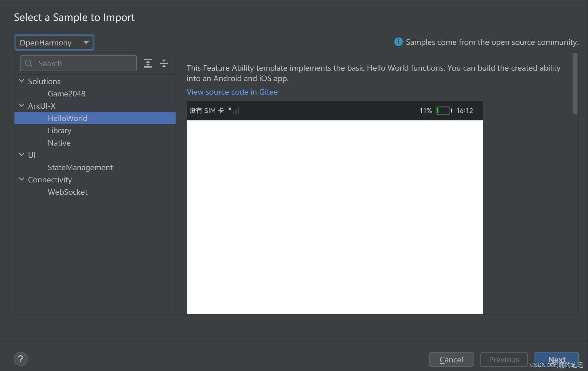Collapse the Solutions tree node
Viewport: 588px width, 371px height.
click(x=22, y=81)
